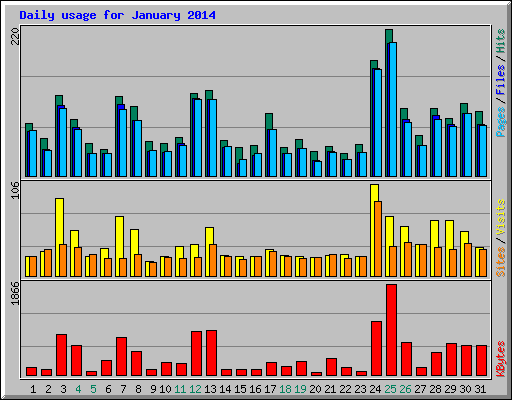
Task: Click day label "30" on the x-axis
Action: pos(465,389)
